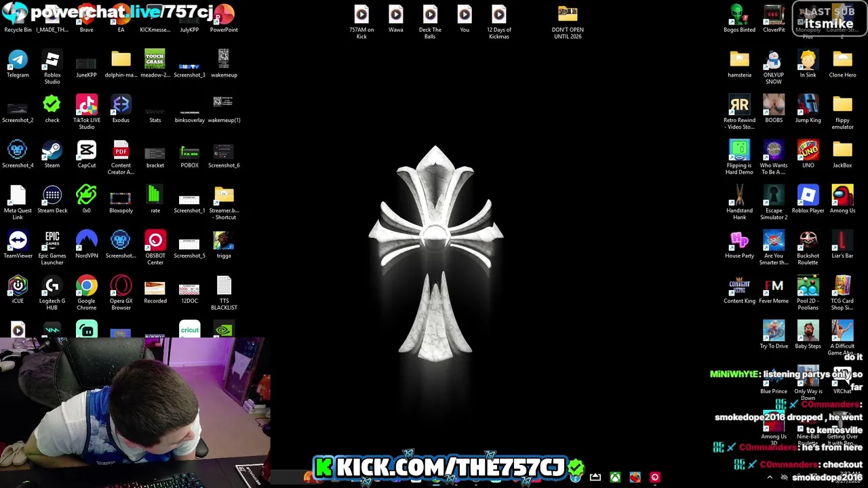The width and height of the screenshot is (868, 488).
Task: Launch Google Chrome from the desktop
Action: pos(86,293)
